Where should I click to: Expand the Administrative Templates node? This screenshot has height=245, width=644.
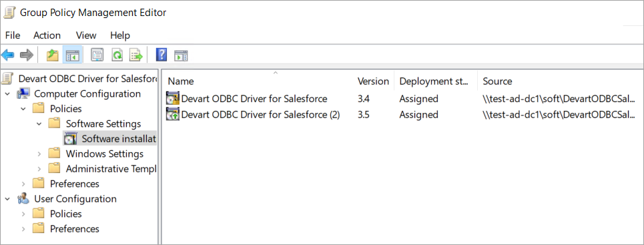(x=39, y=169)
